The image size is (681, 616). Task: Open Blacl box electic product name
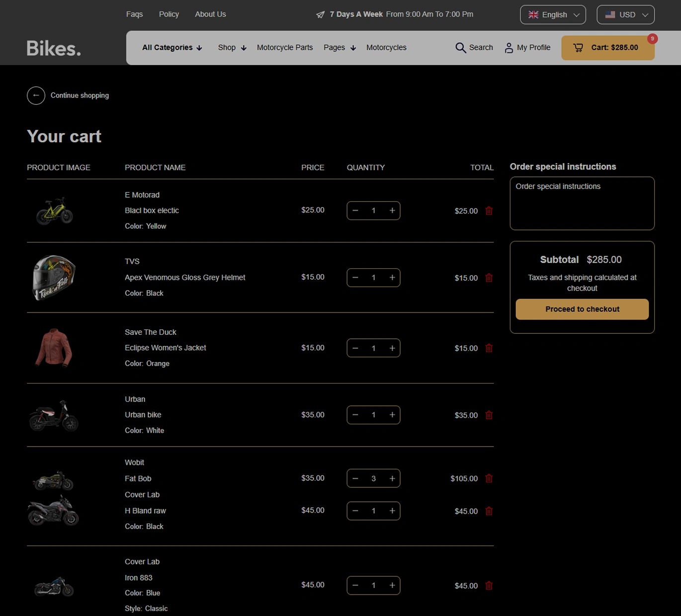[x=152, y=211]
